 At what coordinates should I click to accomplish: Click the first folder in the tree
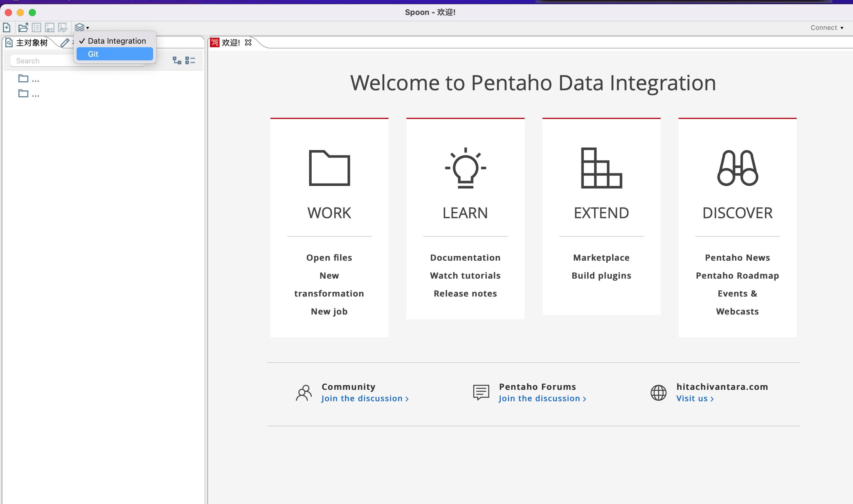(x=23, y=78)
